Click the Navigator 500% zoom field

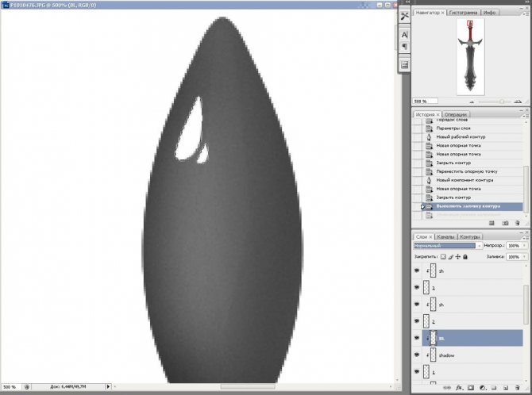[x=425, y=102]
